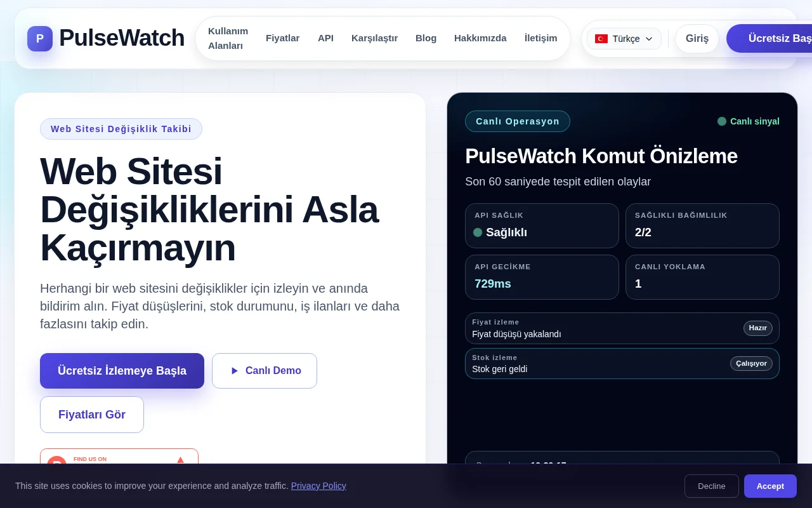Open the Türkçe language dropdown
812x508 pixels.
pos(624,39)
